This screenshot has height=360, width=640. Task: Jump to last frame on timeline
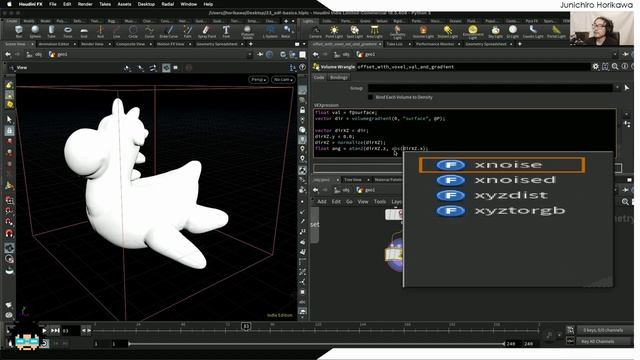(55, 330)
